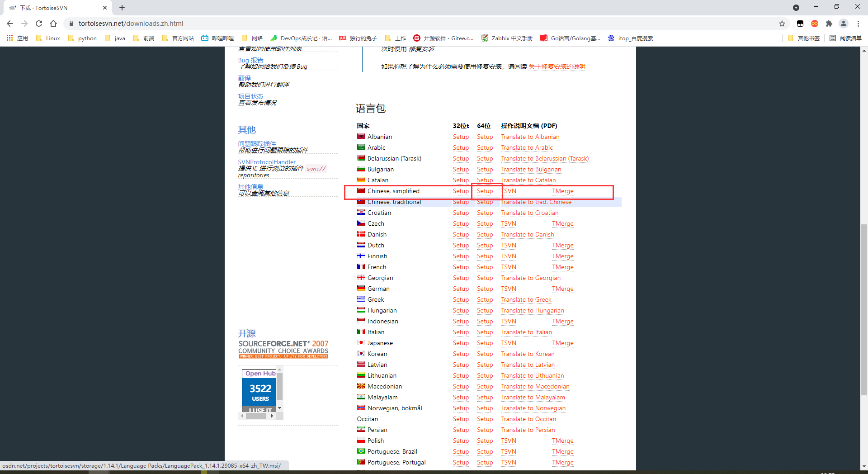Open the DevOps成长记 bookmark
Viewport: 868px width, 474px height.
pyautogui.click(x=301, y=38)
